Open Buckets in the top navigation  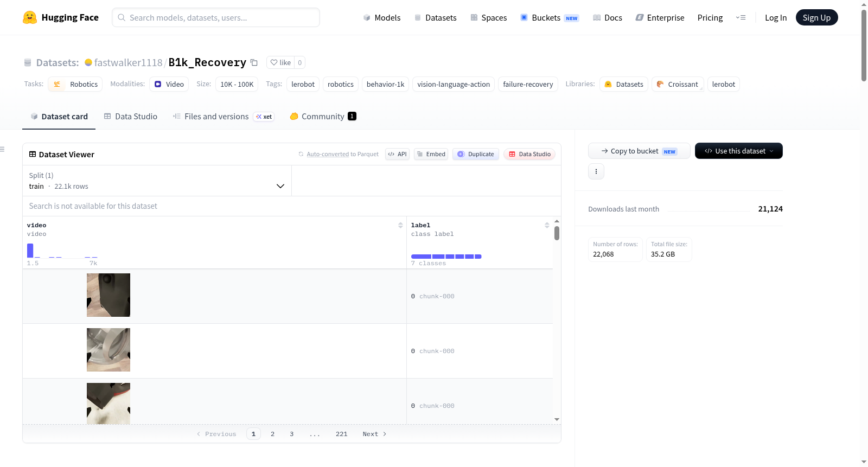click(550, 17)
